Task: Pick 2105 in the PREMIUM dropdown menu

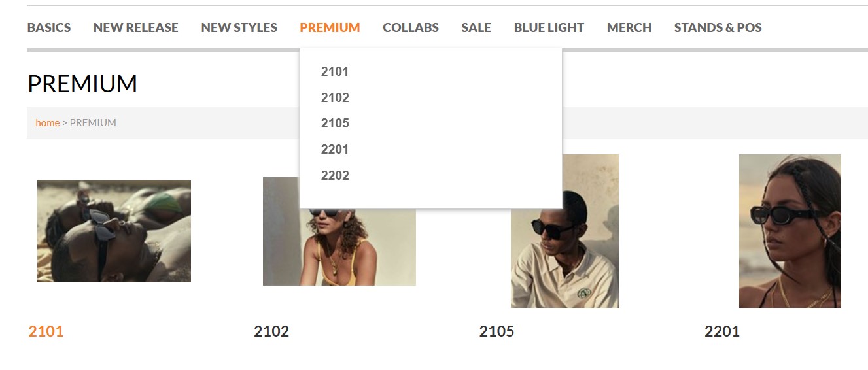Action: coord(335,124)
